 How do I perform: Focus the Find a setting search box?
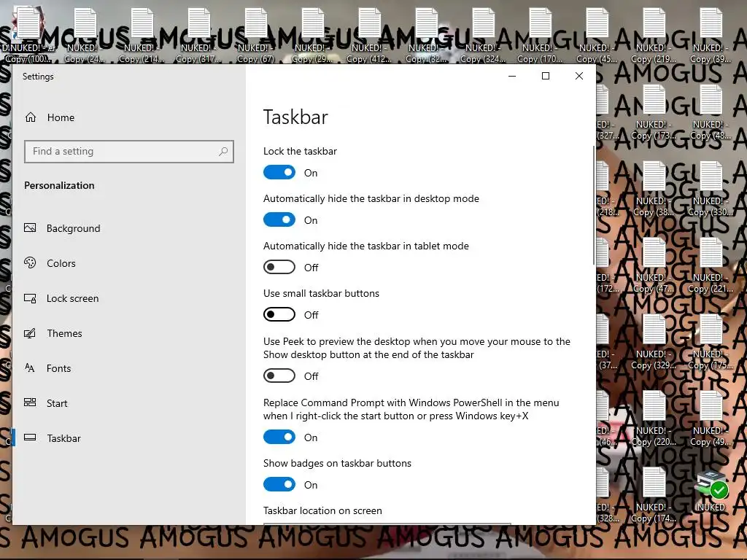(128, 152)
